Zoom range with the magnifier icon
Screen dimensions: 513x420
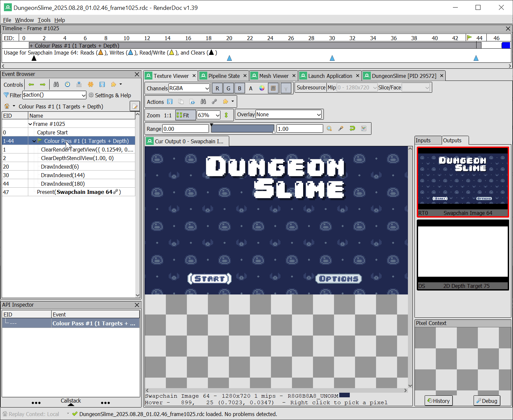pos(329,128)
